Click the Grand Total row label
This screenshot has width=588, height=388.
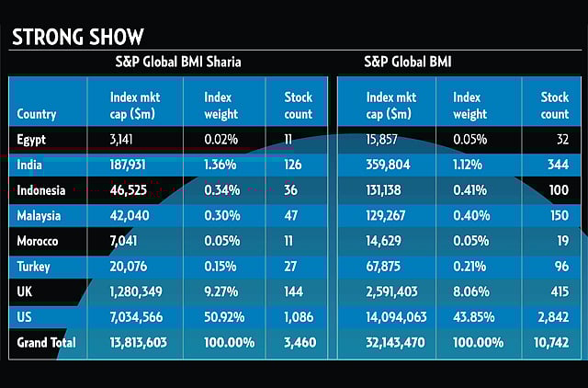[47, 342]
